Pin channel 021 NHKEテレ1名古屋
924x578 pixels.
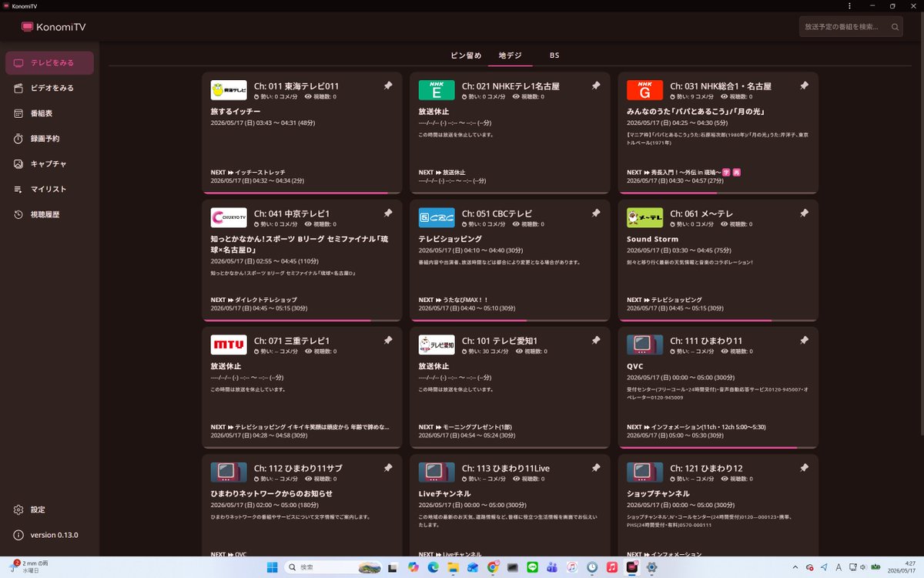(x=595, y=86)
